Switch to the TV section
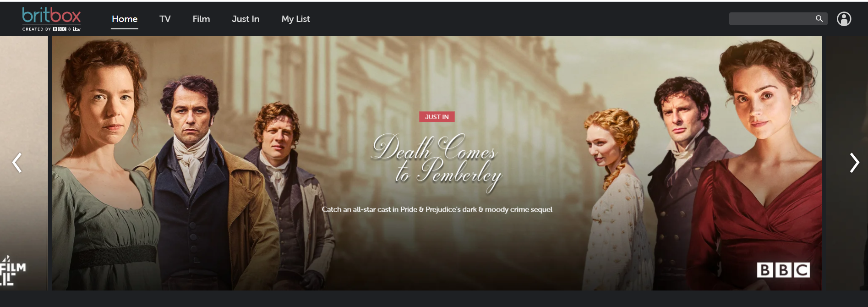Screen dimensions: 868x307 tap(165, 19)
